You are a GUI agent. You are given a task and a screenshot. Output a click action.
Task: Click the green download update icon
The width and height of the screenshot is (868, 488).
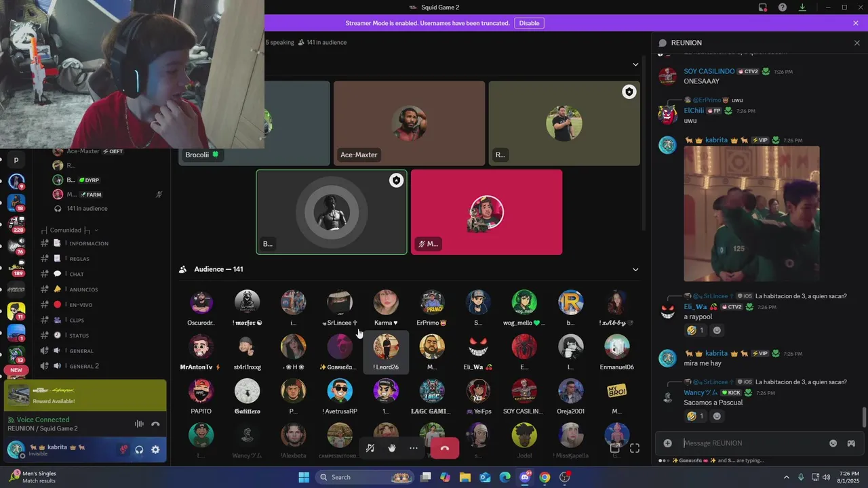802,7
